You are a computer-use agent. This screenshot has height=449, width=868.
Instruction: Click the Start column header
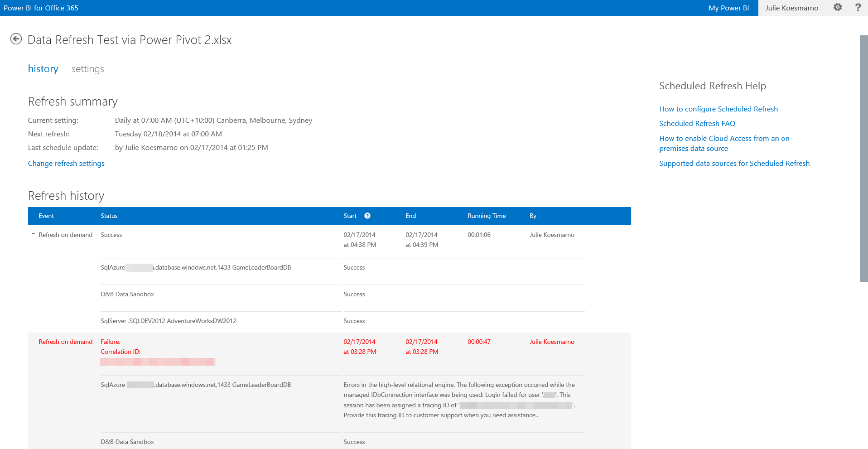(x=350, y=216)
